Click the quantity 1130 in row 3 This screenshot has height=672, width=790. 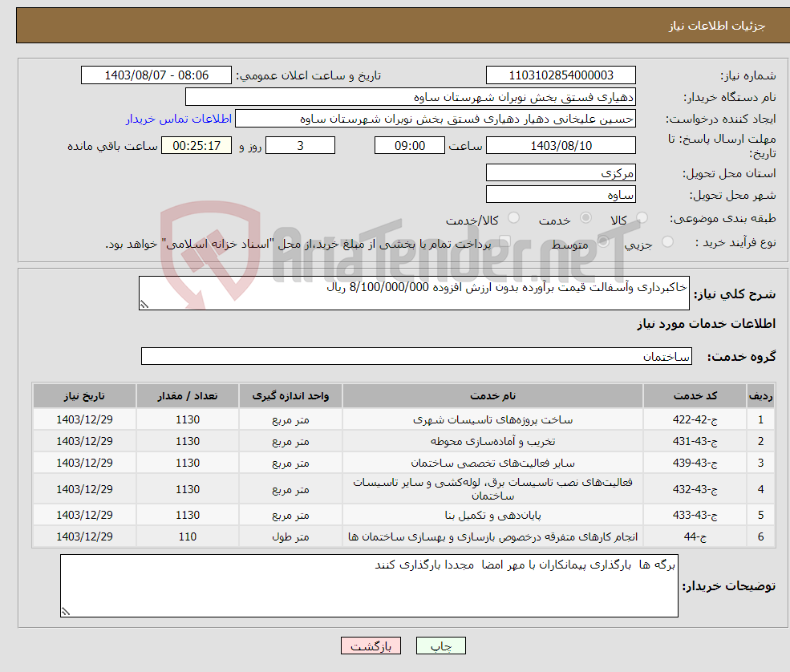188,463
